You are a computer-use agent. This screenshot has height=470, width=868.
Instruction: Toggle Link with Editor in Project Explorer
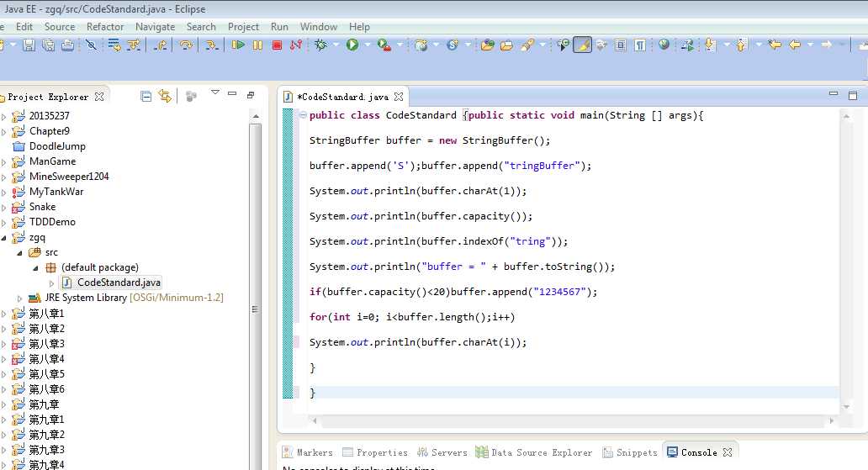tap(165, 97)
